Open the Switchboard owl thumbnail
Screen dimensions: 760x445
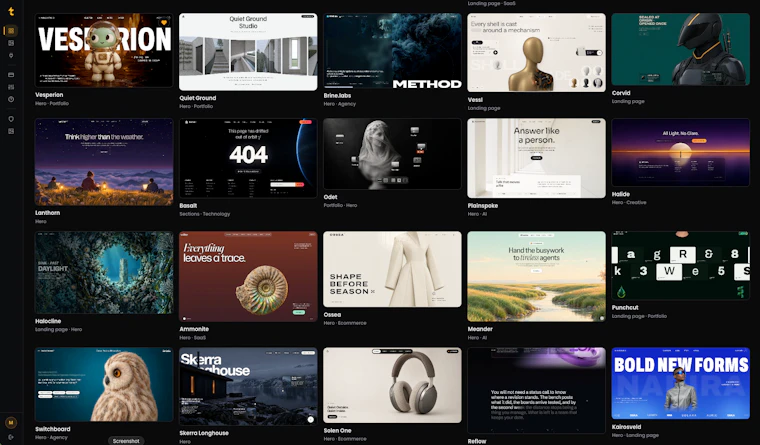tap(104, 384)
